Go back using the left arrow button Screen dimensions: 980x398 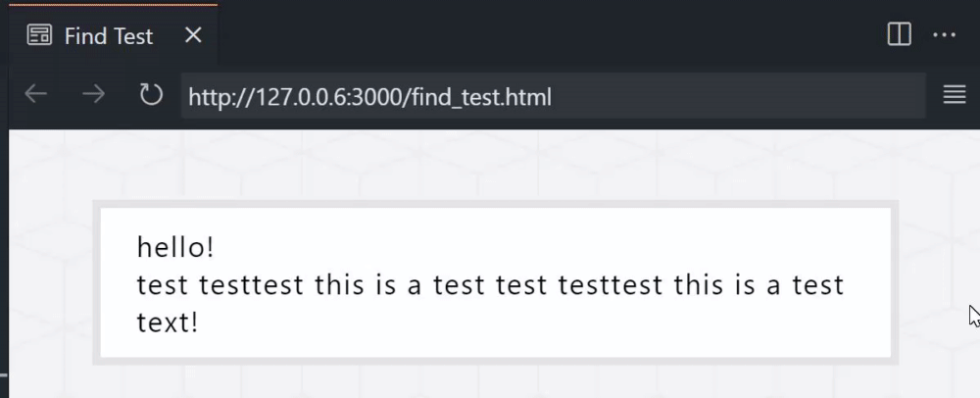(x=35, y=95)
